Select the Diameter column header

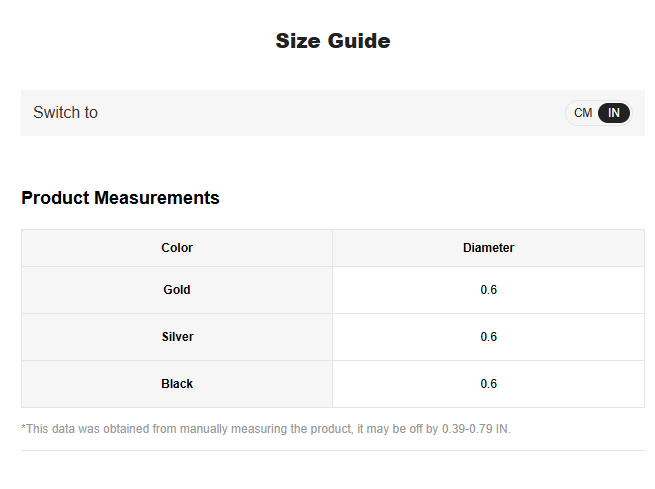(x=488, y=248)
